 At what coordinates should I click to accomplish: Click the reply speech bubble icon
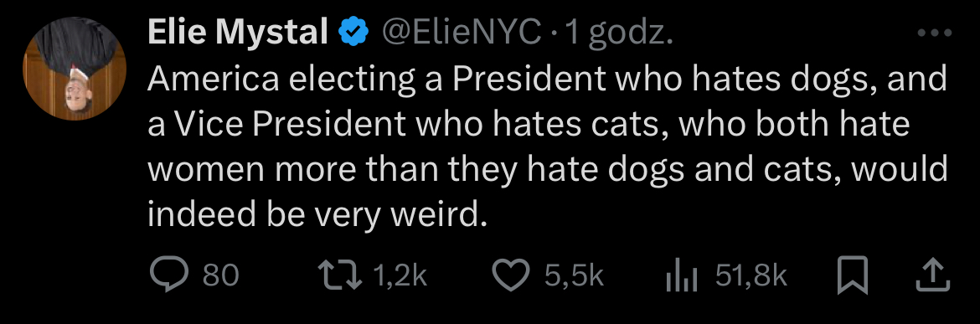[x=170, y=275]
